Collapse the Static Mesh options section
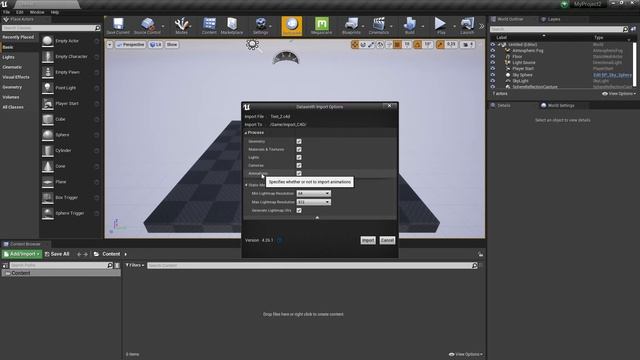 [246, 185]
